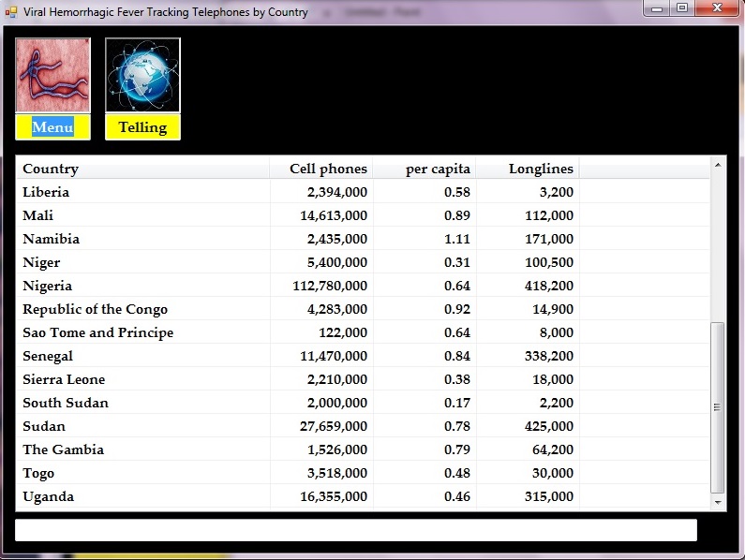The width and height of the screenshot is (745, 560).
Task: Click The Gambia's longlines value 64,200
Action: (x=553, y=449)
